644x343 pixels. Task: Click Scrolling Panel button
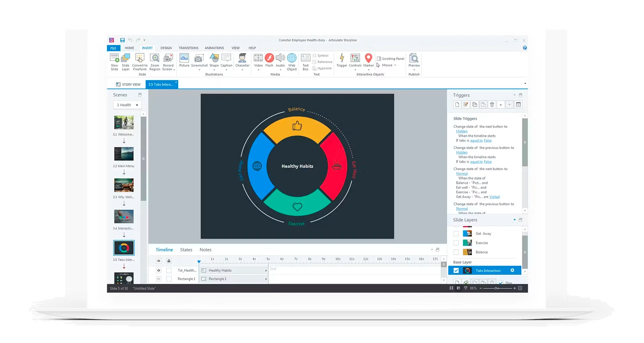coord(390,59)
